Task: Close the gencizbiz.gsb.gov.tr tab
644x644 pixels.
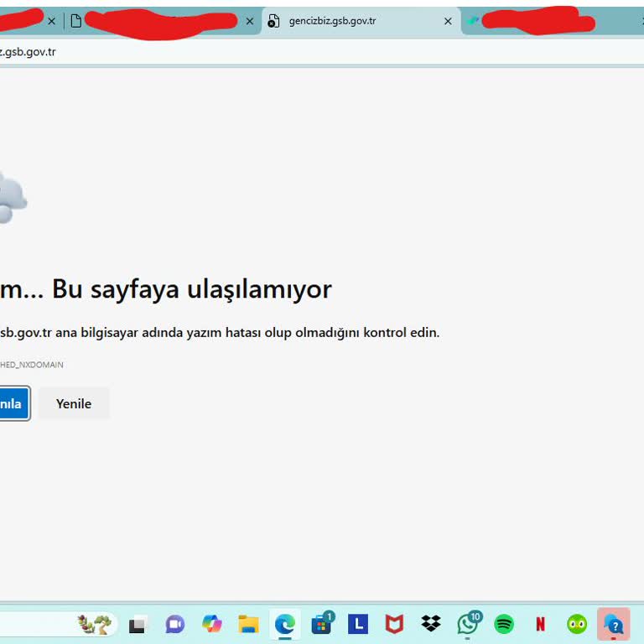Action: coord(448,21)
